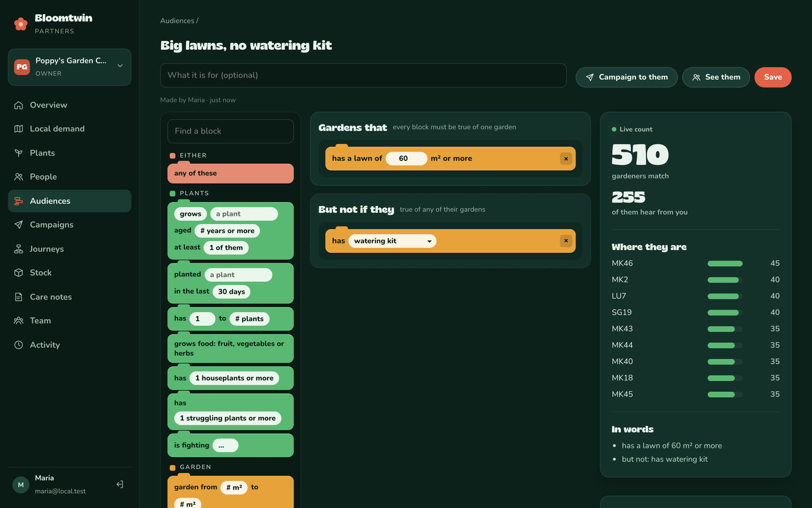Click the EITHER category heading
The image size is (812, 508).
[x=193, y=155]
